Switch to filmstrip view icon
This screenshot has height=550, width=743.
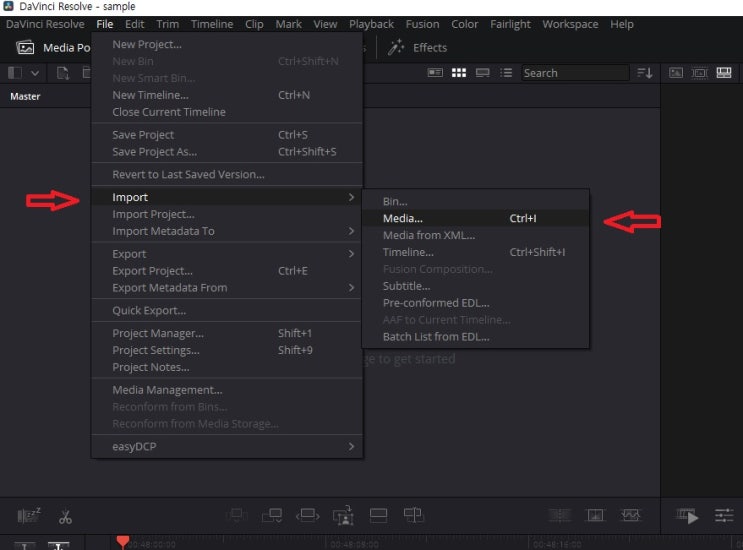click(x=482, y=72)
